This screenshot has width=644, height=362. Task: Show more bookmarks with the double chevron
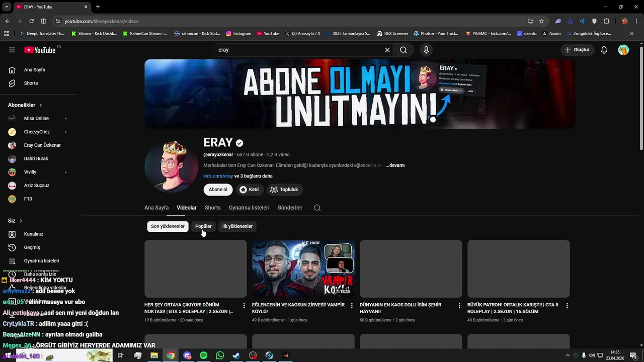tap(632, 34)
